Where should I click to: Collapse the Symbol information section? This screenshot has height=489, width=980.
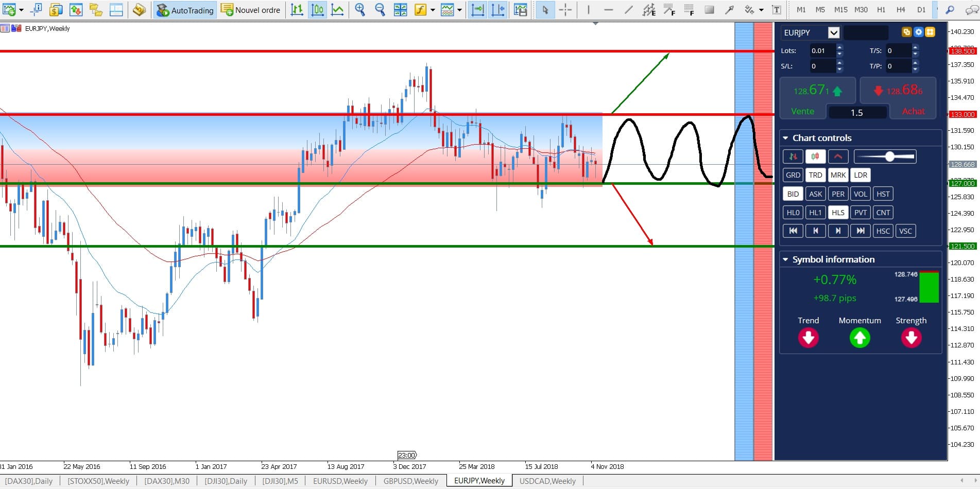click(x=785, y=259)
